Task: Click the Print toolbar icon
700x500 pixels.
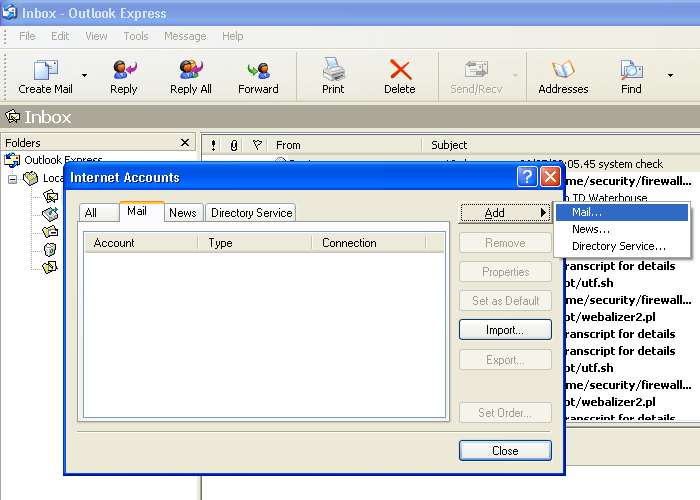Action: (333, 69)
